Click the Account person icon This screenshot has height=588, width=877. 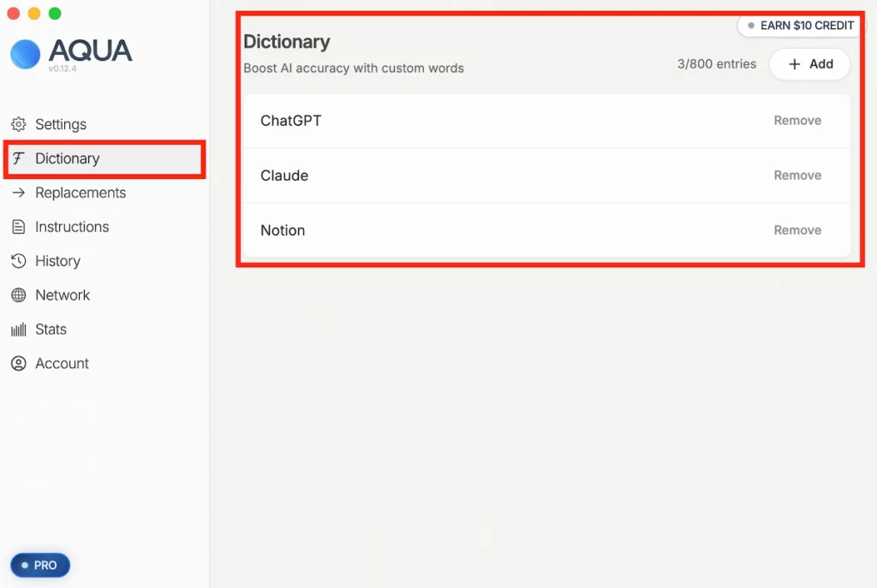(x=18, y=364)
